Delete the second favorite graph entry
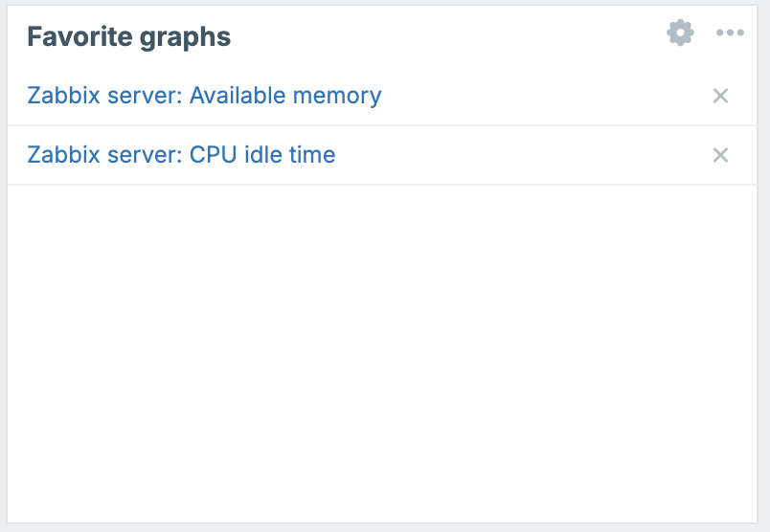 pos(720,155)
